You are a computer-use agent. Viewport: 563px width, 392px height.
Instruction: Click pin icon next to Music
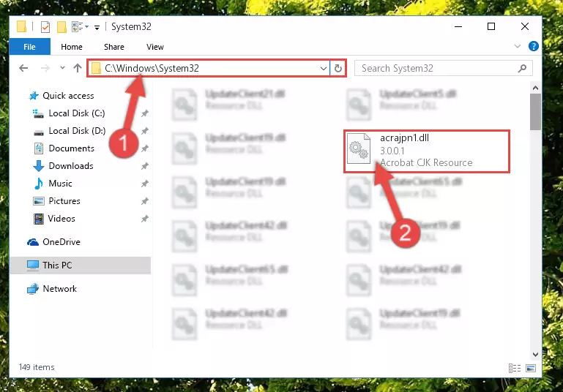(x=145, y=184)
